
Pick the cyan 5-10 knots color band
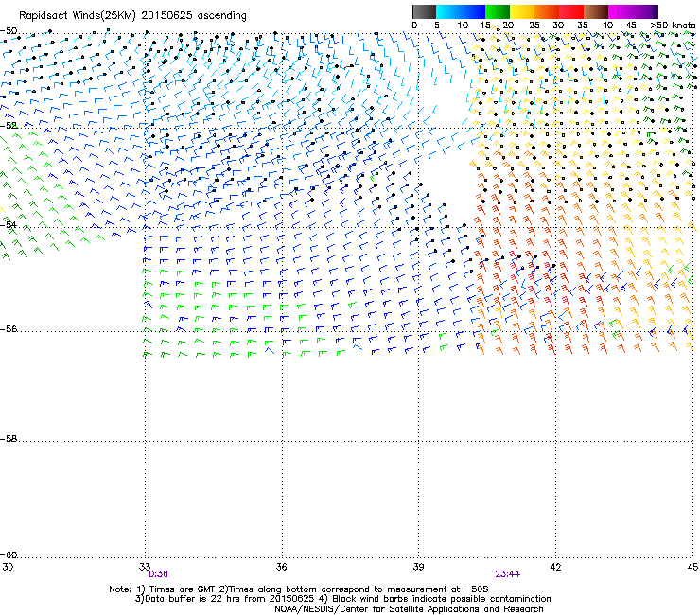pos(447,11)
